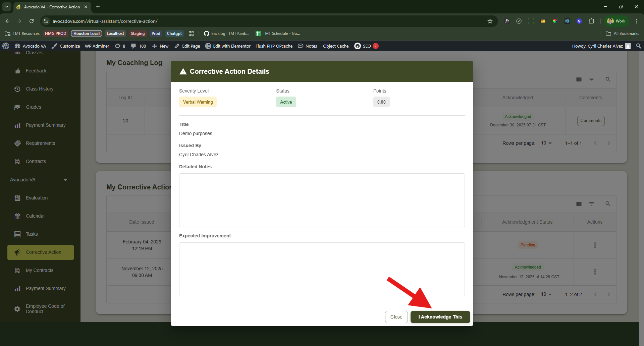Close the Corrective Action Details dialog
The image size is (644, 346).
tap(396, 317)
